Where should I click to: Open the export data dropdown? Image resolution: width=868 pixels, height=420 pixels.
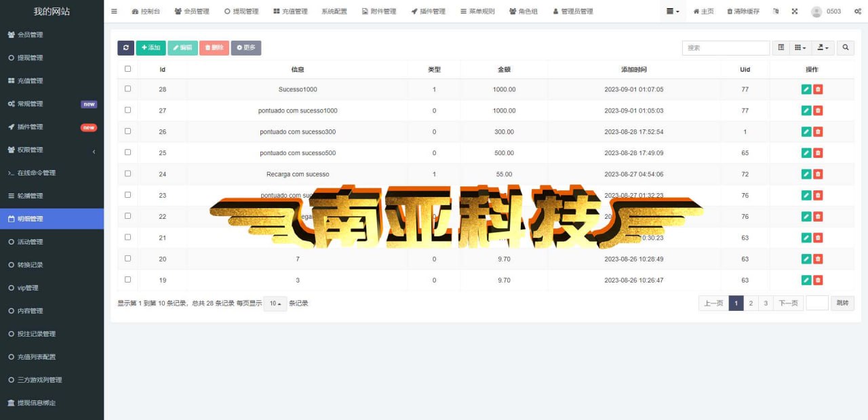(x=823, y=47)
